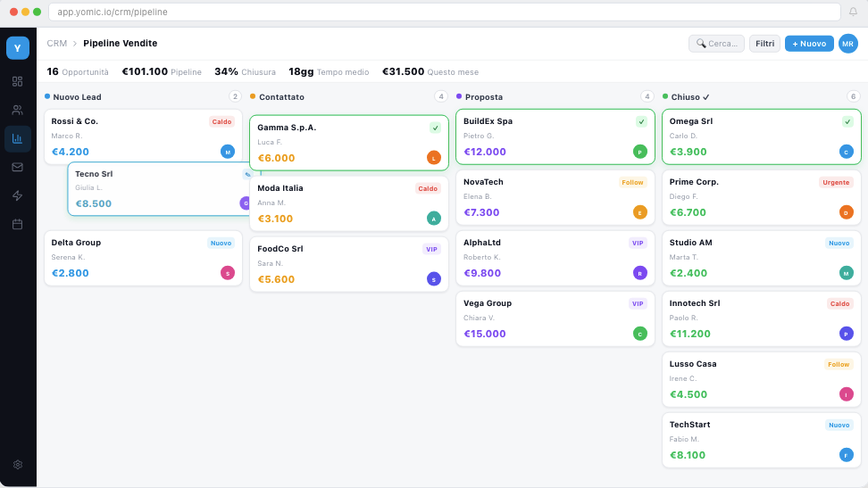Open the automation lightning icon in sidebar
Viewport: 868px width, 488px height.
18,196
